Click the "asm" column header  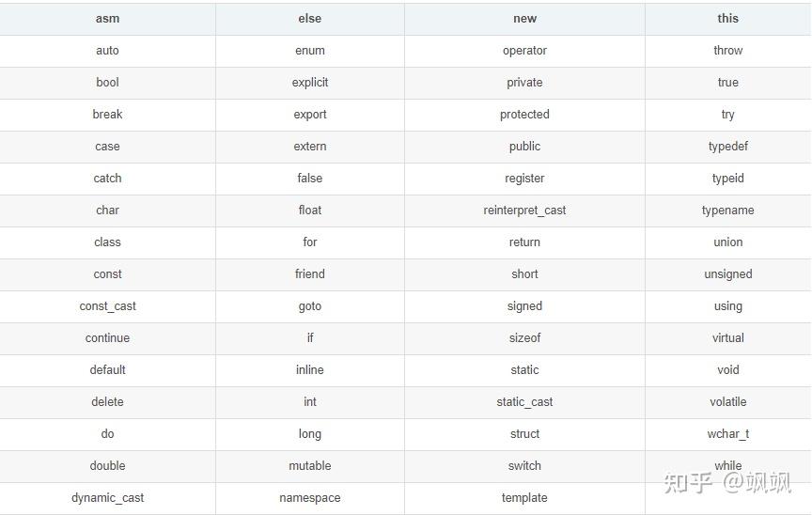coord(107,18)
